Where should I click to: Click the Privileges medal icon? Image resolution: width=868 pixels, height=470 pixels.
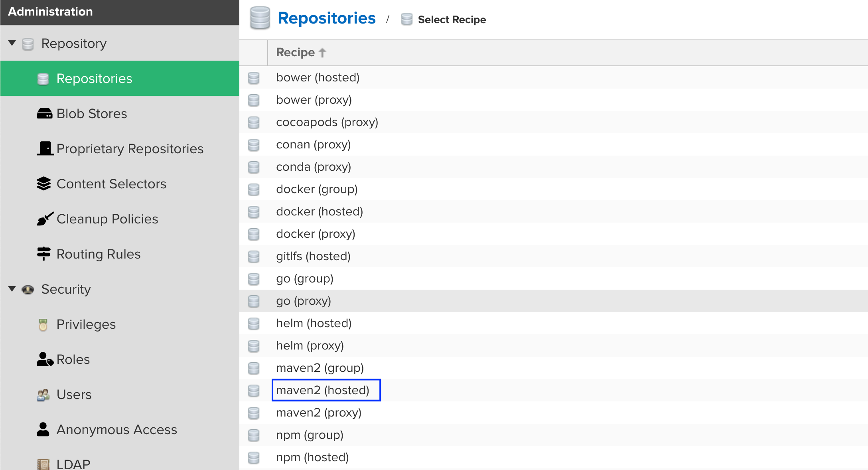pos(43,324)
